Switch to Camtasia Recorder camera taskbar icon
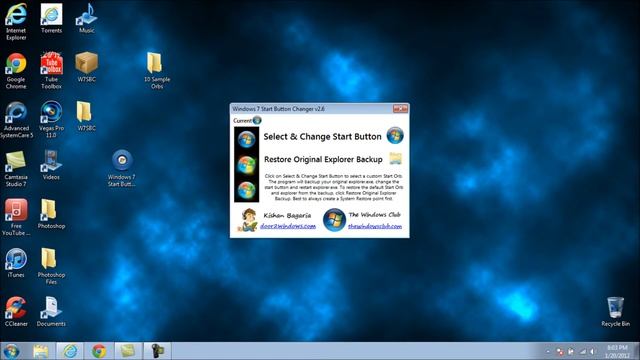Screen dimensions: 640x360 pyautogui.click(x=157, y=351)
